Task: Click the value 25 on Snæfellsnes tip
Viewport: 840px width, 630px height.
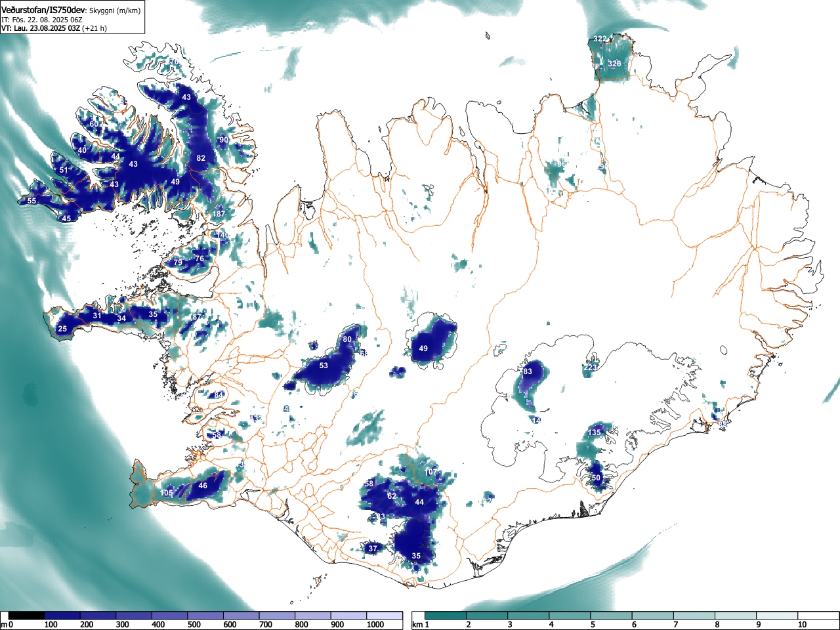Action: pos(62,329)
